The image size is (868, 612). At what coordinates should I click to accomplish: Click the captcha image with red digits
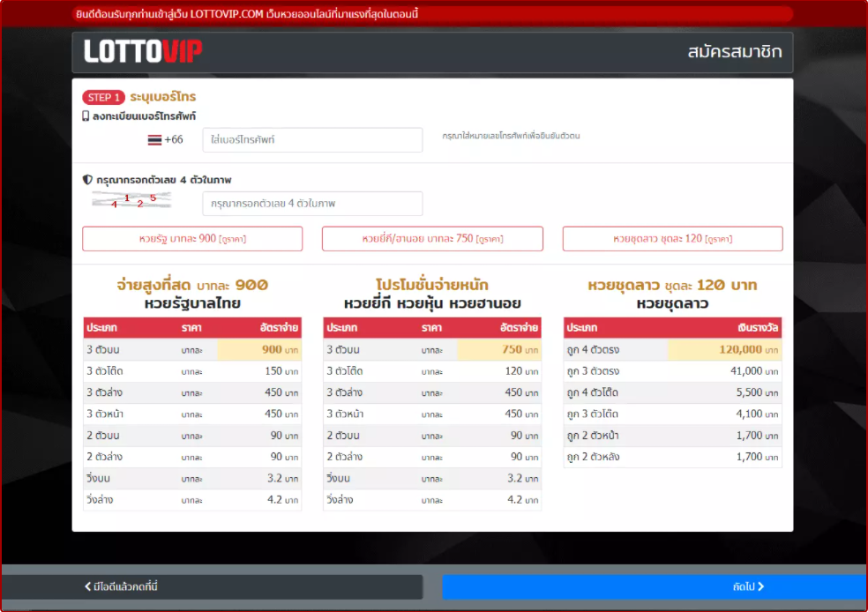point(131,200)
